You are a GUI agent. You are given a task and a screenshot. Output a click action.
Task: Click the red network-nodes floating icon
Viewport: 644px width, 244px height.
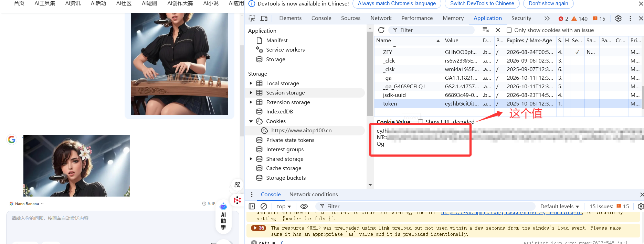(x=237, y=200)
